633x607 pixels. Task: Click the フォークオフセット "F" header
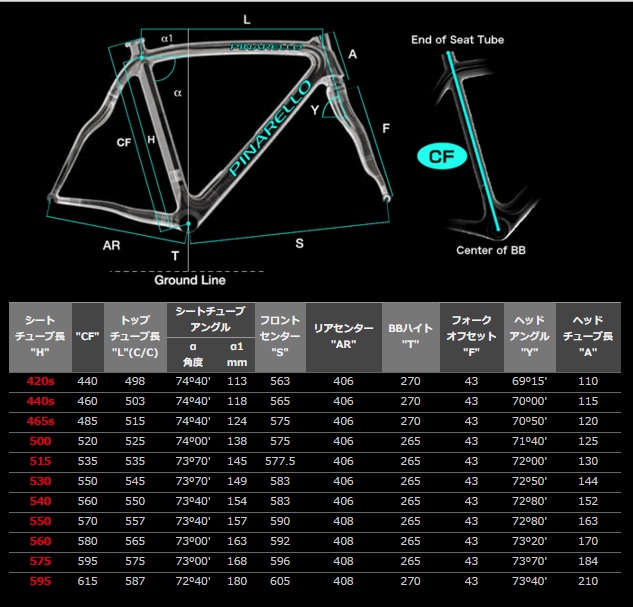[472, 337]
